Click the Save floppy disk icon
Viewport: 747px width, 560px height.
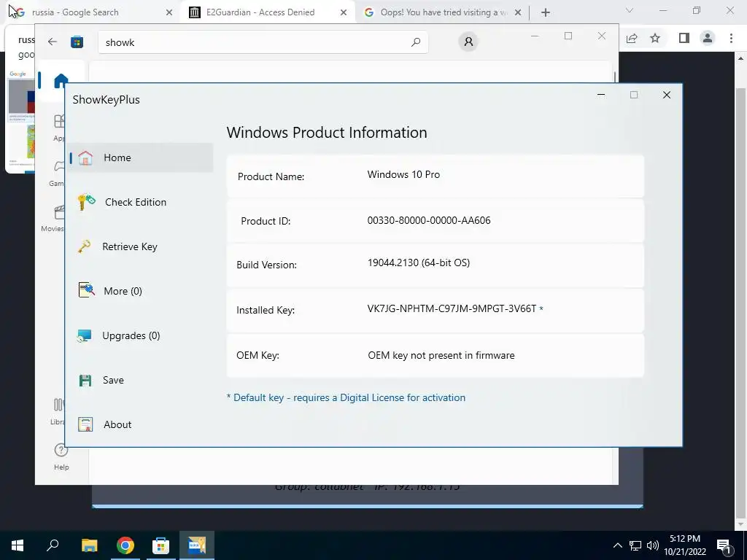(85, 380)
